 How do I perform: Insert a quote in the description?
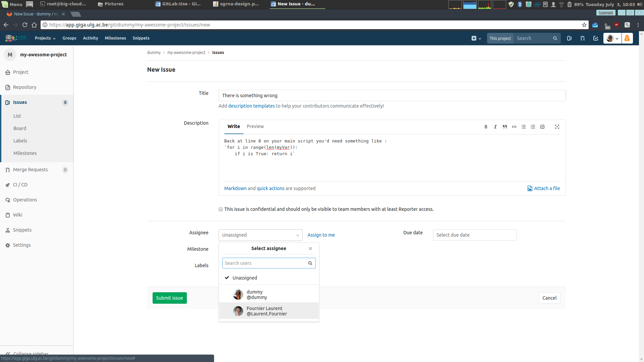504,127
